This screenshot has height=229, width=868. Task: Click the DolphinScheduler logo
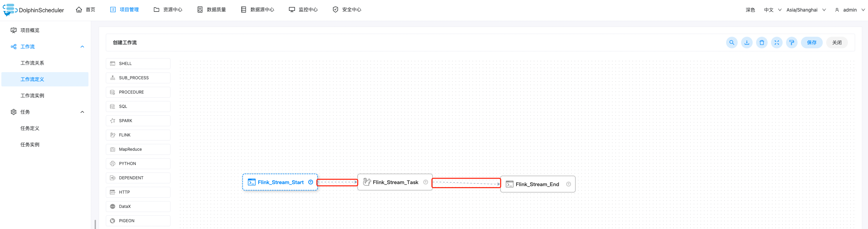coord(33,10)
